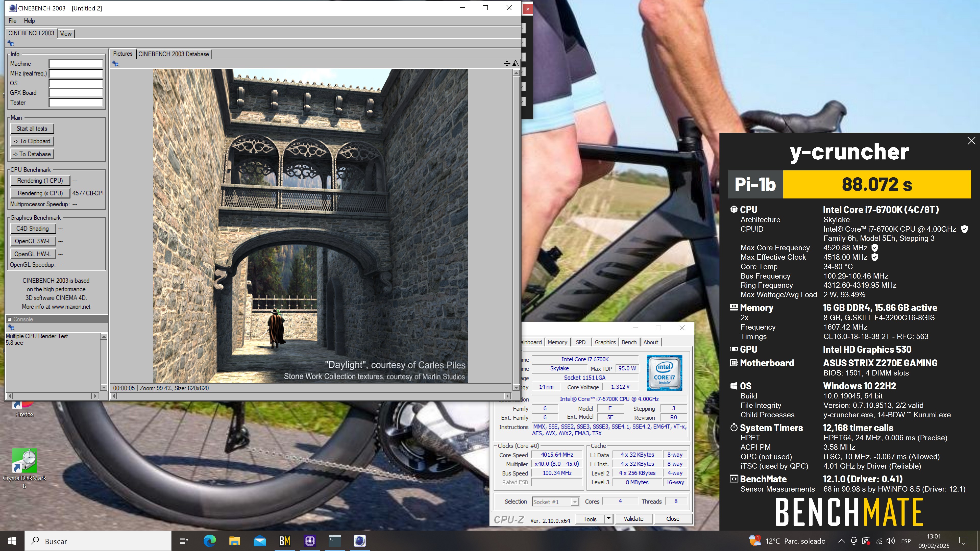Click the taskbar Buscar search box
980x551 pixels.
(x=98, y=541)
